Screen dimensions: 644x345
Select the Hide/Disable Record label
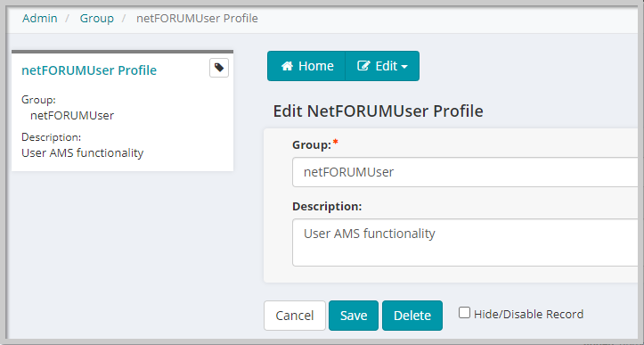pyautogui.click(x=528, y=314)
